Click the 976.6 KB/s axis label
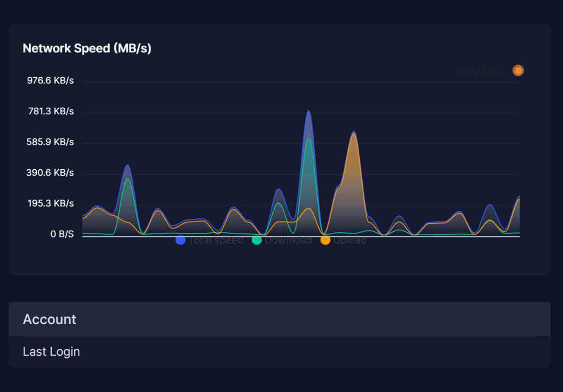 coord(51,81)
